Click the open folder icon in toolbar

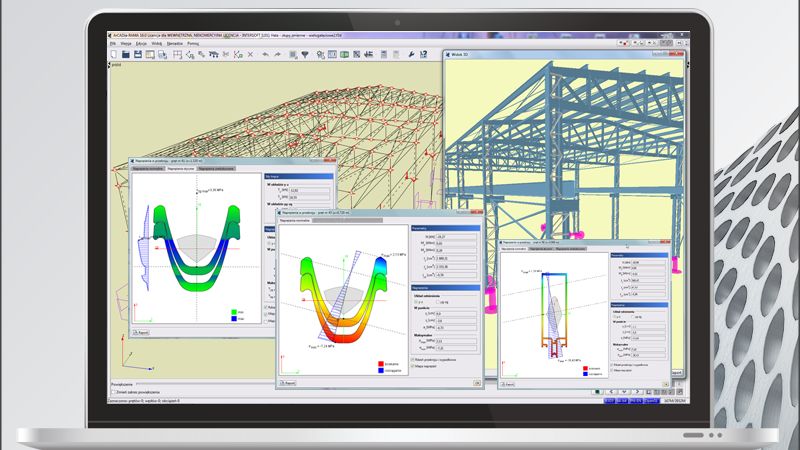[x=126, y=54]
